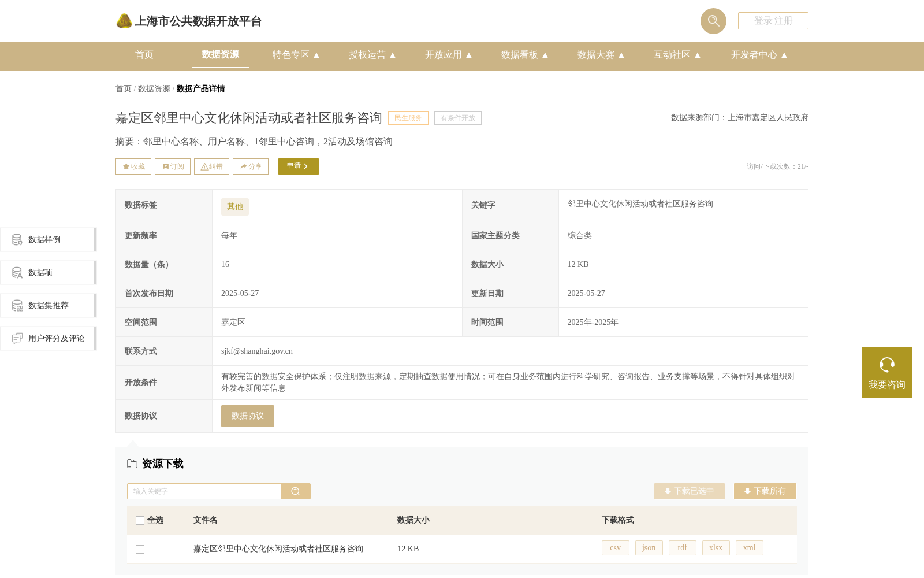This screenshot has height=578, width=924.
Task: Open the search magnifier icon in header
Action: (713, 21)
